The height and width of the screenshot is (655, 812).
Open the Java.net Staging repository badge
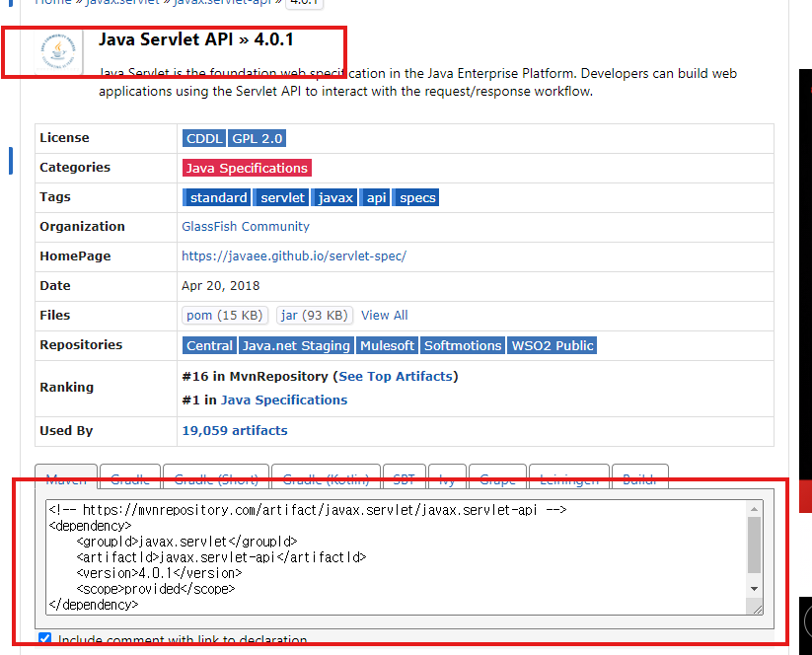click(x=296, y=345)
